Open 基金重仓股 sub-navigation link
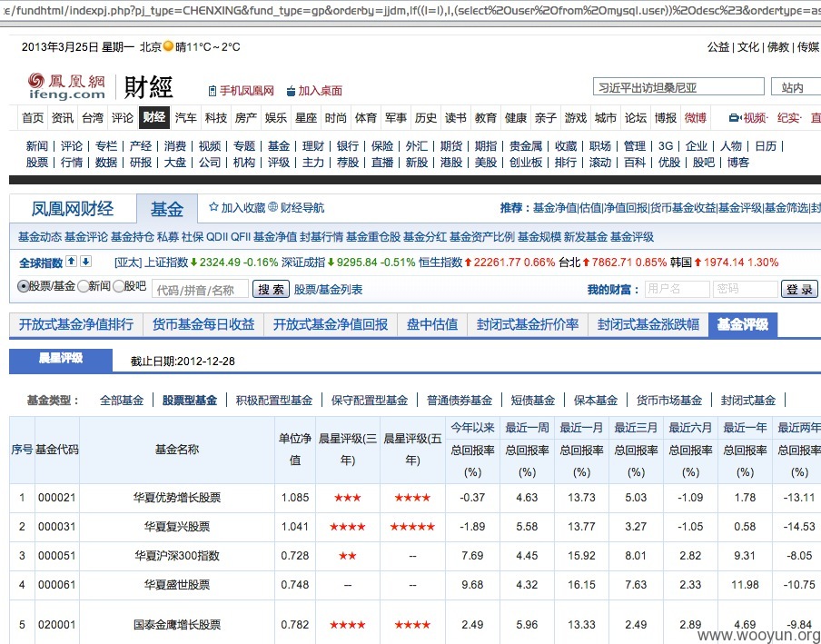This screenshot has width=821, height=644. 373,237
